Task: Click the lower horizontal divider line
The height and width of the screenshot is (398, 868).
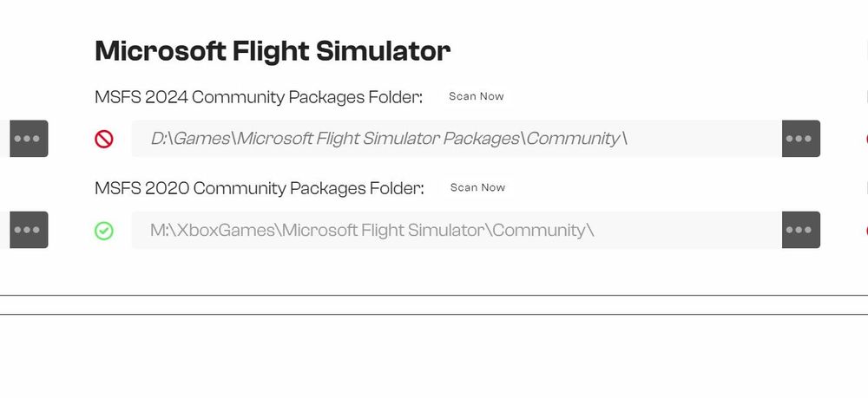Action: pos(434,314)
